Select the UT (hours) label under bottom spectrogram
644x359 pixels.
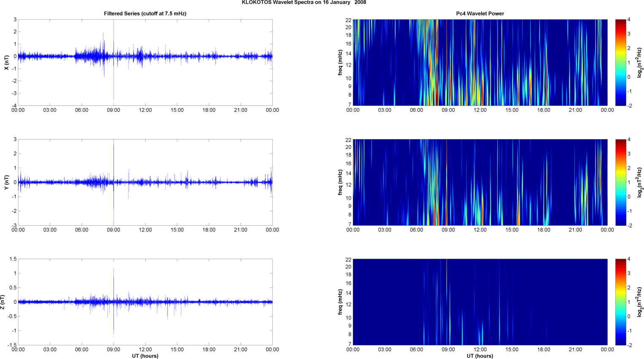(x=480, y=356)
